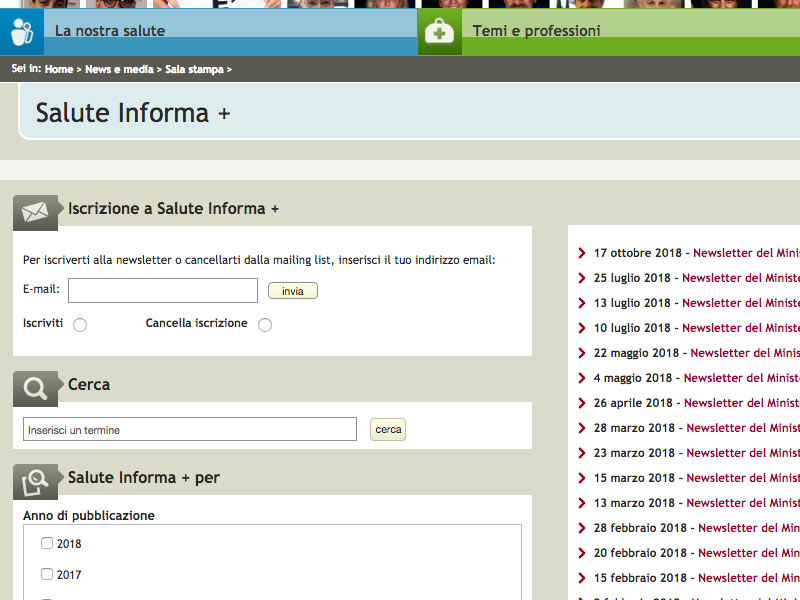Check the 2017 publication year checkbox
800x600 pixels.
47,574
